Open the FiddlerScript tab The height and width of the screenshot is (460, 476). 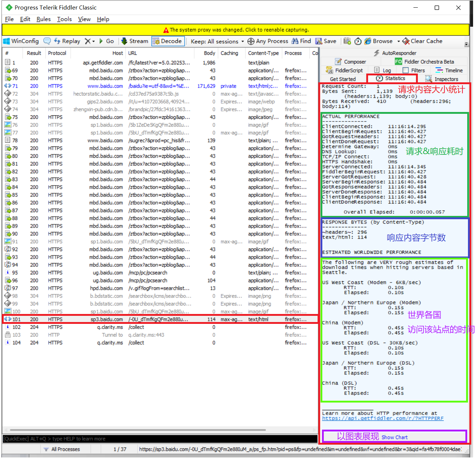(345, 70)
